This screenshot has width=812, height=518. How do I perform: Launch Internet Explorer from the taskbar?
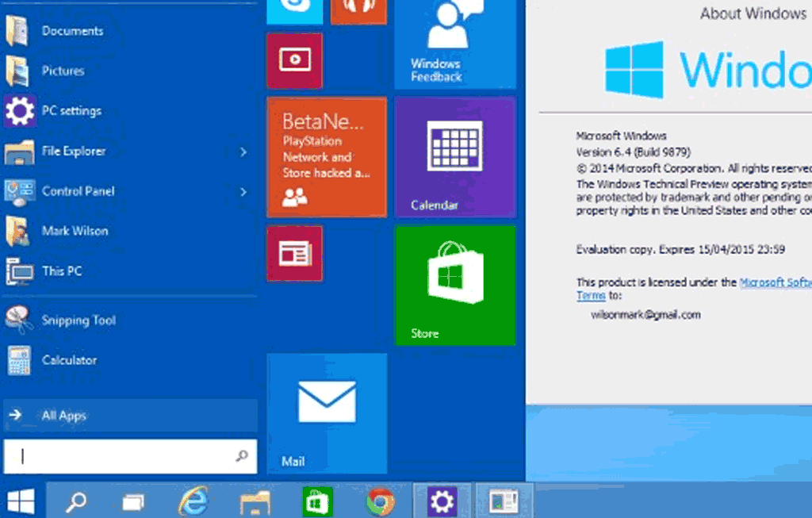[193, 501]
